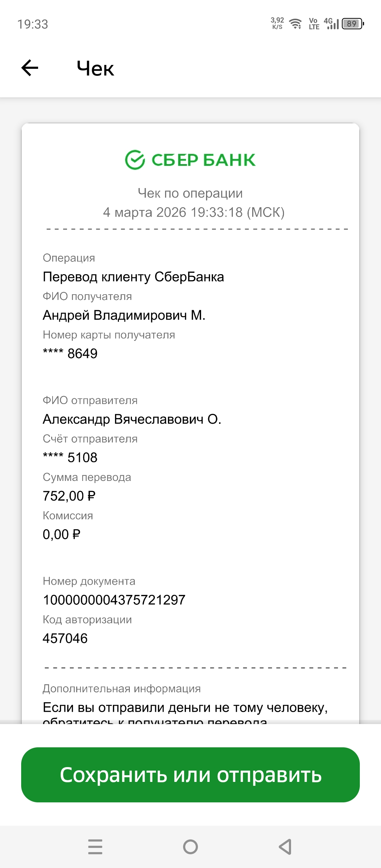Tap the transfer amount 752,00 ₽

coord(69,496)
